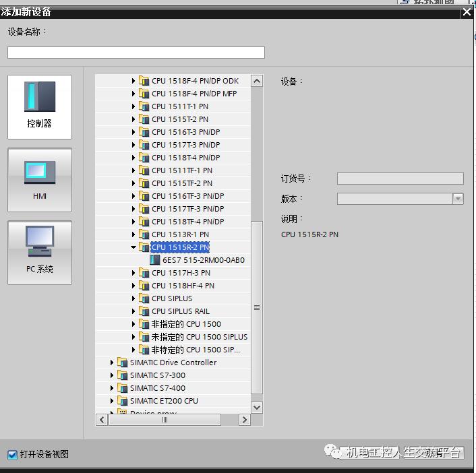Click the CPU 1518F-4 PN/DP MFP folder icon
Viewport: 476px width, 473px height.
pyautogui.click(x=144, y=94)
